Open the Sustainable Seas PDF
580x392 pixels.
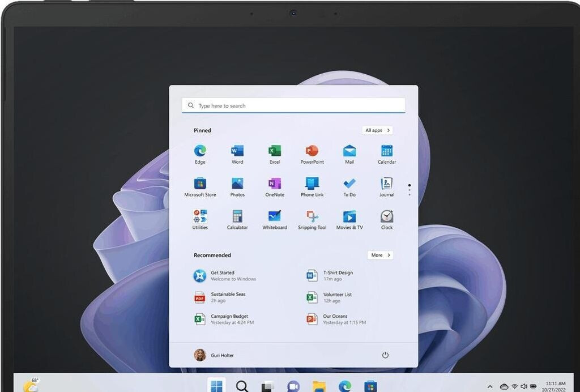[x=228, y=297]
